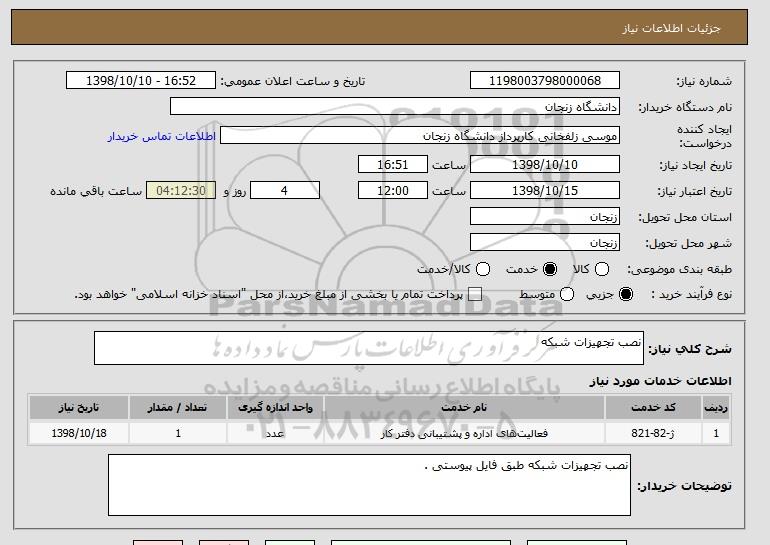Image resolution: width=770 pixels, height=545 pixels.
Task: Choose متوسط purchase process type
Action: (567, 294)
